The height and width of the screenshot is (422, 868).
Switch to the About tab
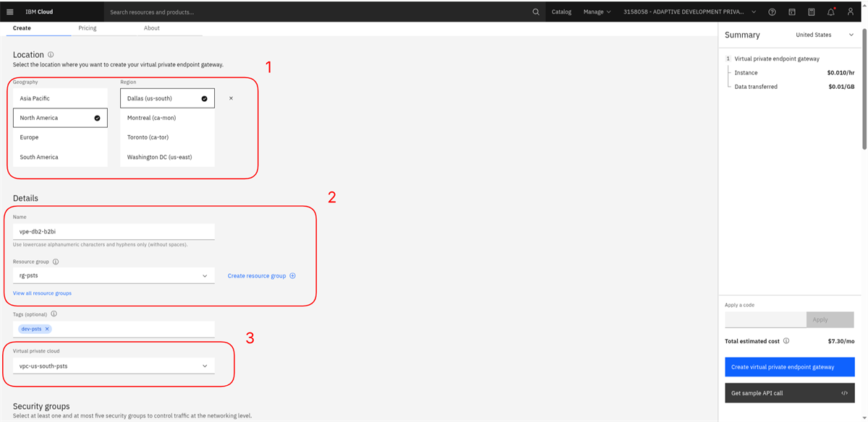(x=152, y=28)
